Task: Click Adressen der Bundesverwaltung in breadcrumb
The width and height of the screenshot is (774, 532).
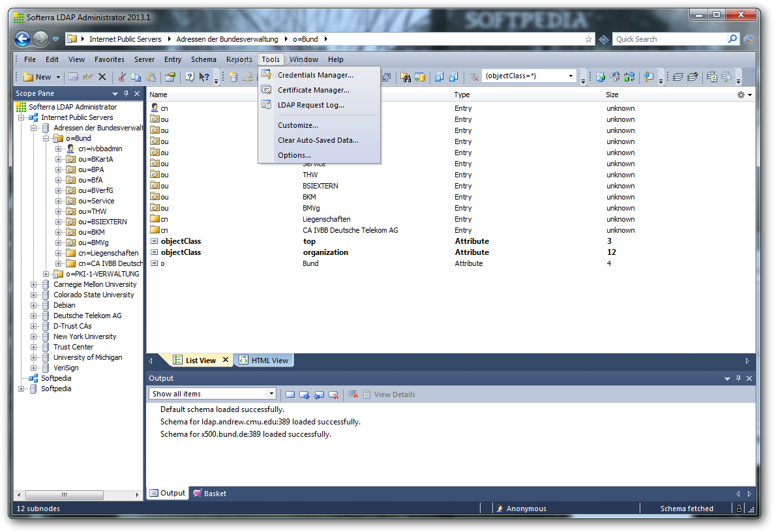Action: click(x=227, y=39)
